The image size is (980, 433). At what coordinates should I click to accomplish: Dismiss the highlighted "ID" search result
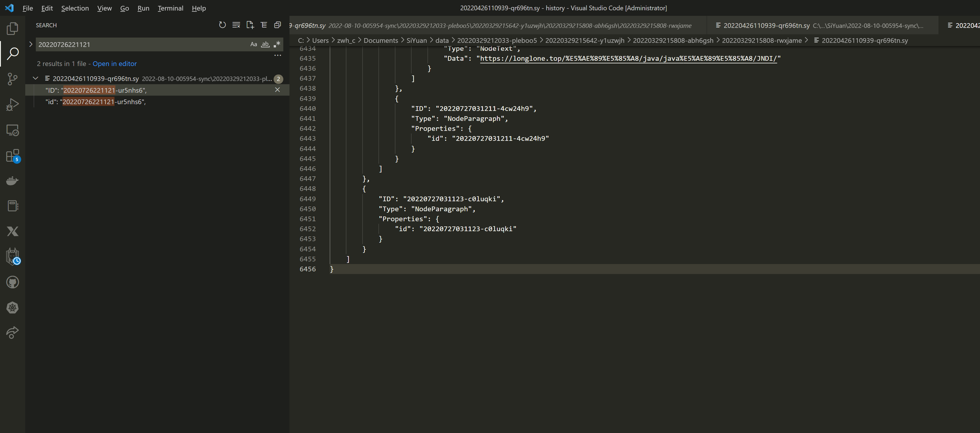pos(277,90)
